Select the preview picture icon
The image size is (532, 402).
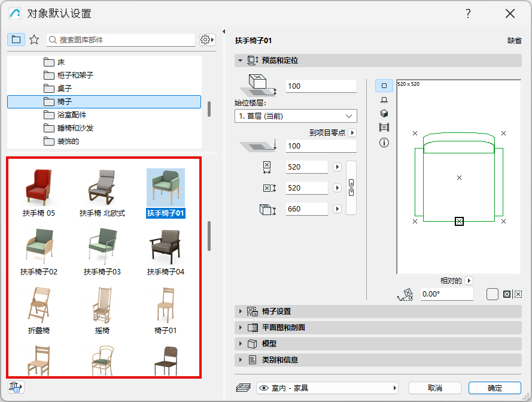[x=384, y=128]
